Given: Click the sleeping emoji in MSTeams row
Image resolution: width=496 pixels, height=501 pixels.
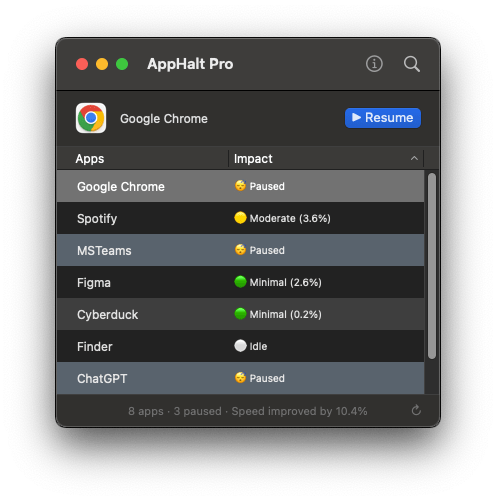Looking at the screenshot, I should (x=240, y=250).
